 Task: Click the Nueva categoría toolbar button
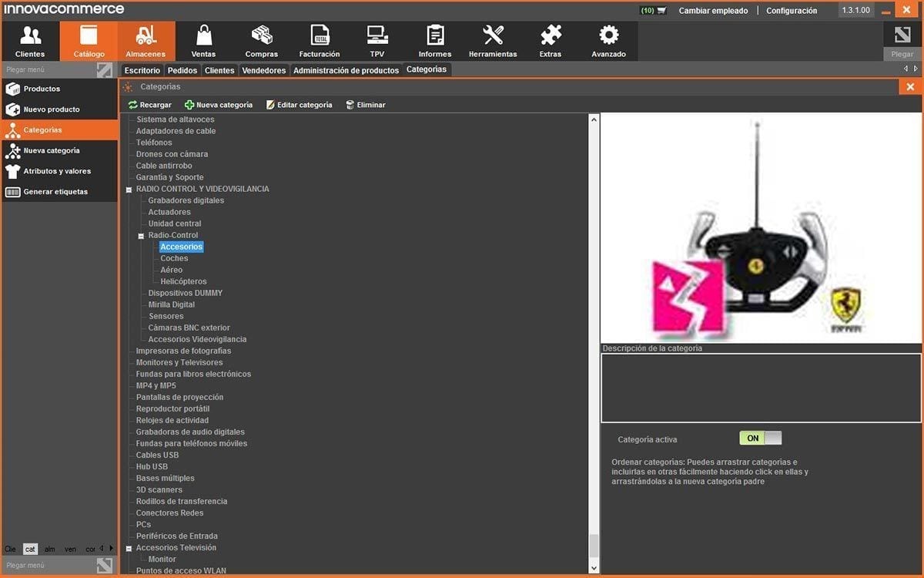[219, 105]
